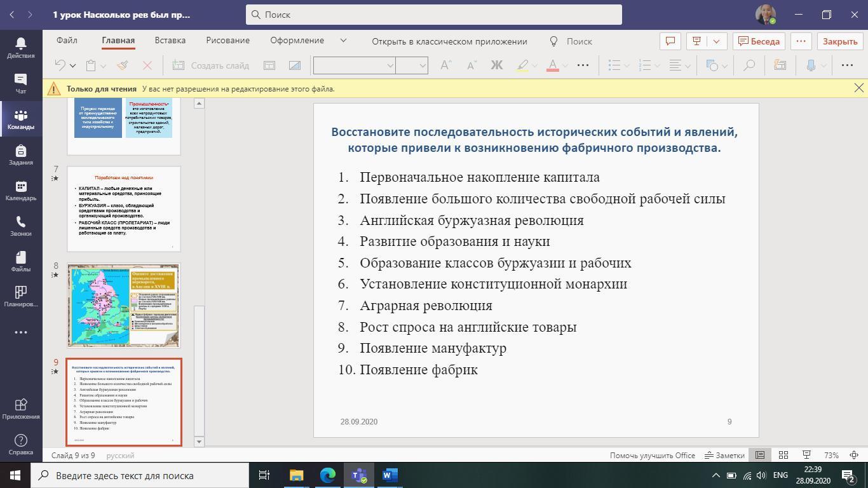Expand the collapsed ribbon tabs chevron

pyautogui.click(x=343, y=41)
